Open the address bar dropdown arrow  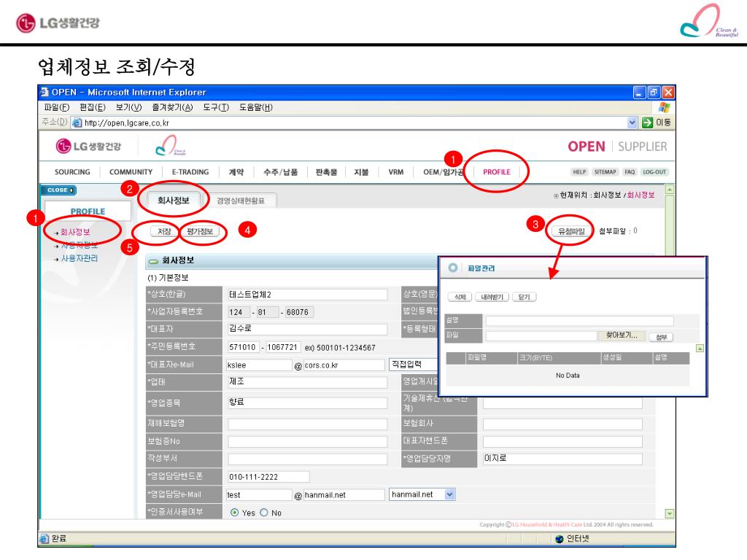point(632,122)
